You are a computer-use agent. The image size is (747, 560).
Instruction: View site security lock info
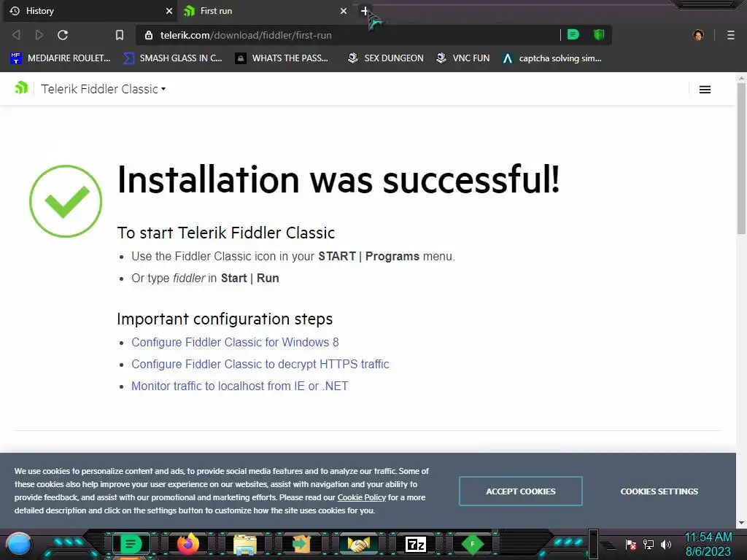(x=149, y=35)
